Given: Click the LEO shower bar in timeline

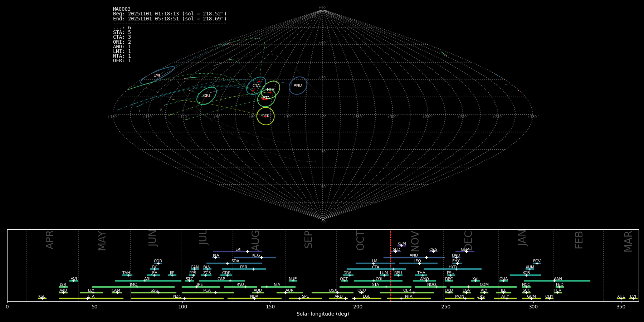Looking at the screenshot, I should (418, 263).
